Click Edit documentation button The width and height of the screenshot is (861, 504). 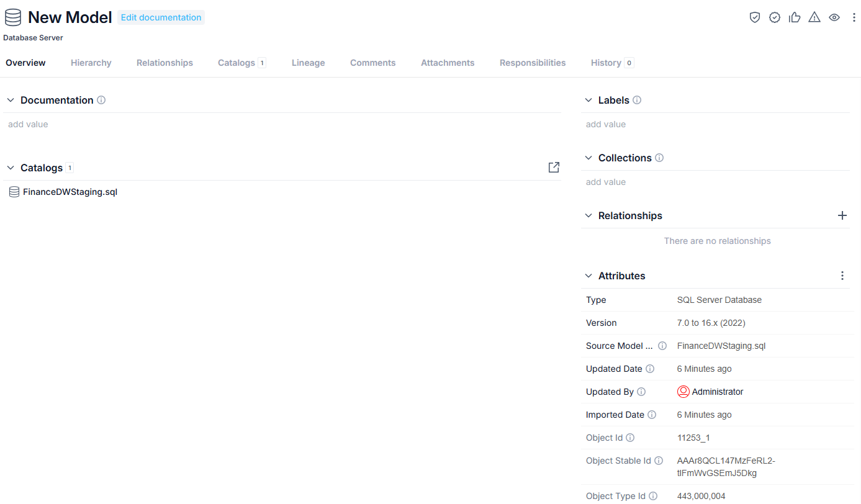(161, 17)
